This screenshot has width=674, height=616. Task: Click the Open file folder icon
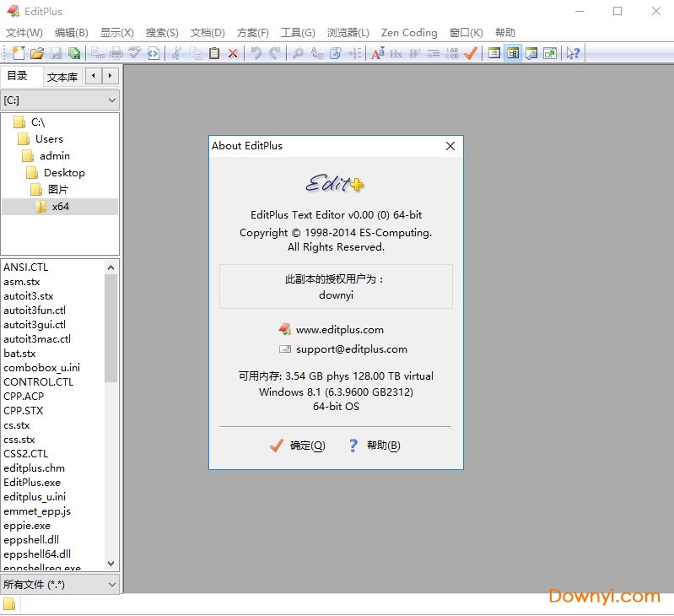pos(37,53)
